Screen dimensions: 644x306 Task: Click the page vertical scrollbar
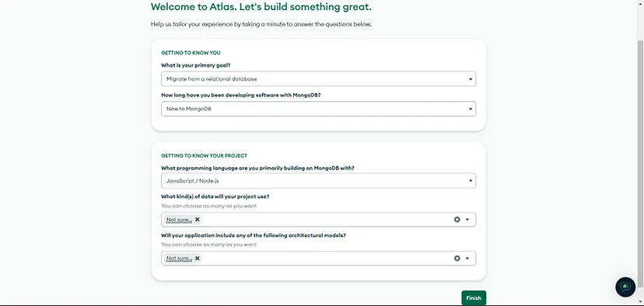(640, 162)
